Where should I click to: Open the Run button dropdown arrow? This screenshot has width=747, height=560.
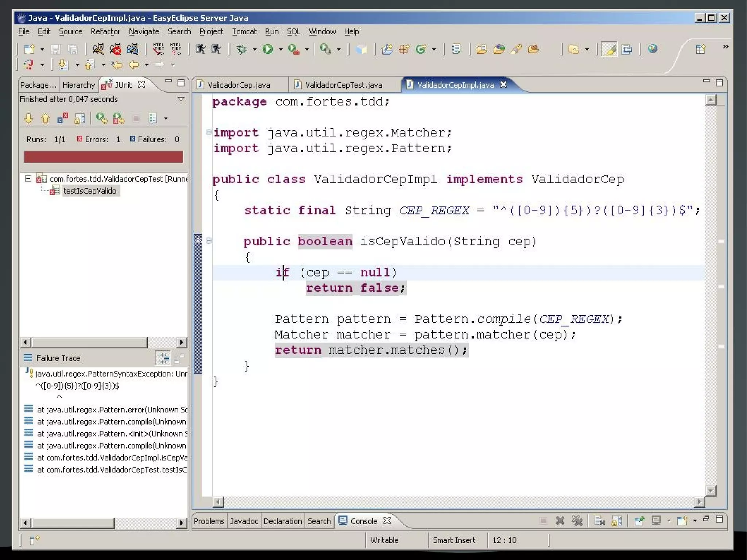pos(280,50)
